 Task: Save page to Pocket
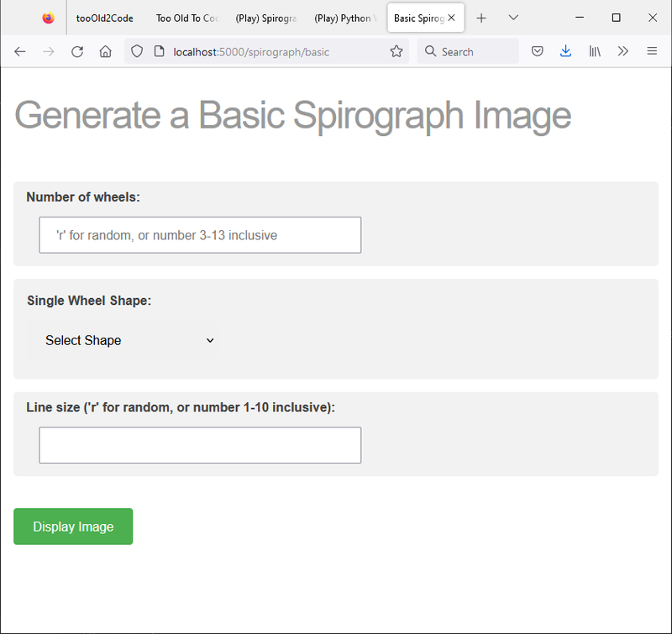tap(537, 51)
